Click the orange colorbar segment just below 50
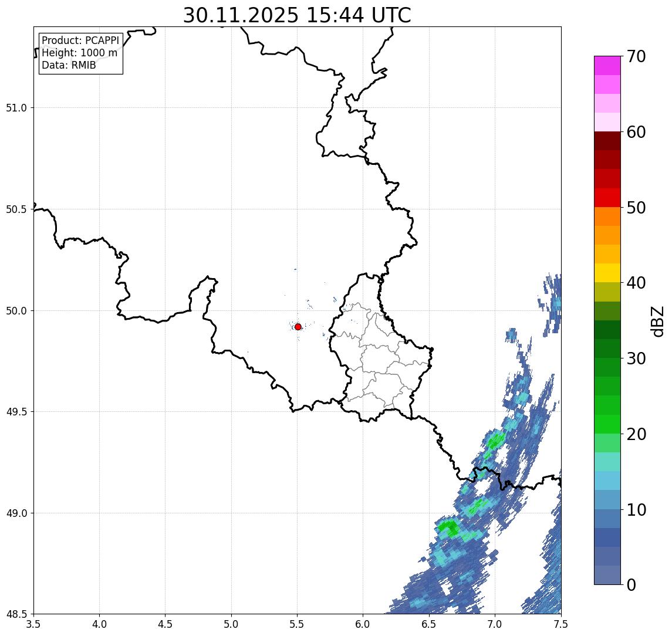Image resolution: width=672 pixels, height=636 pixels. tap(607, 217)
